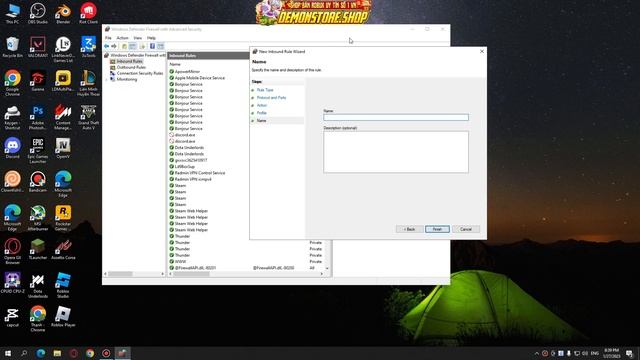Open the Blender desktop shortcut
Viewport: 640px width, 360px height.
[63, 13]
